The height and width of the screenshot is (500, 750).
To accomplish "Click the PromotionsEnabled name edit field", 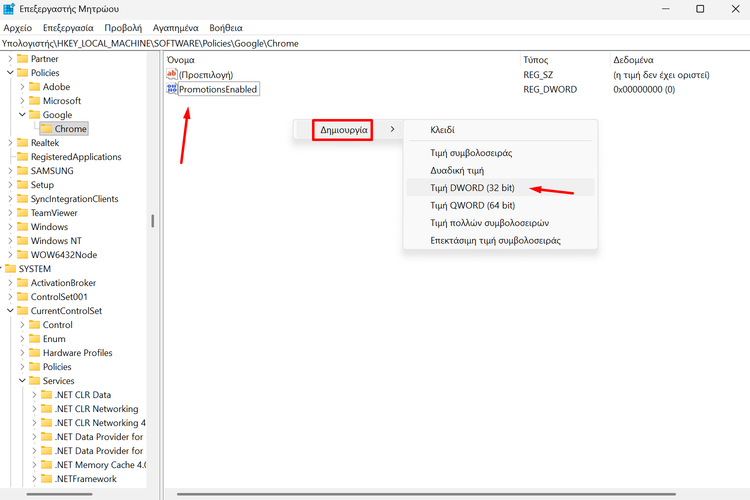I will tap(219, 89).
